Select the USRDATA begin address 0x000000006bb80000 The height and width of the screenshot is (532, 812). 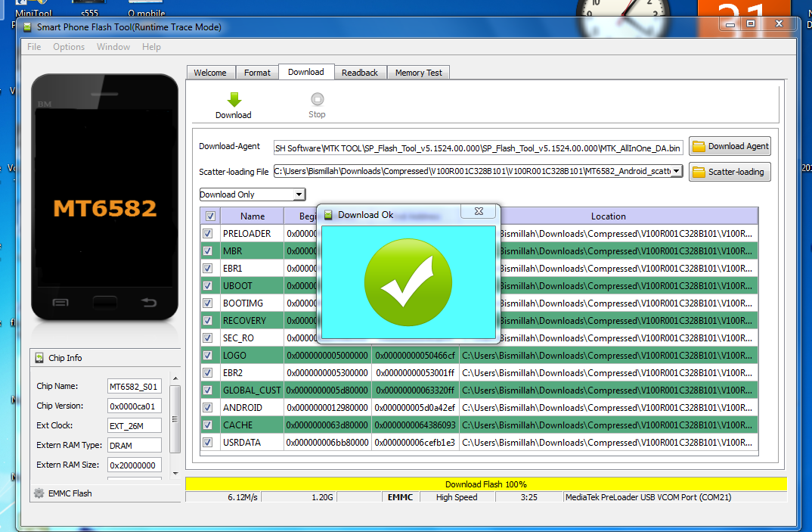pyautogui.click(x=327, y=442)
